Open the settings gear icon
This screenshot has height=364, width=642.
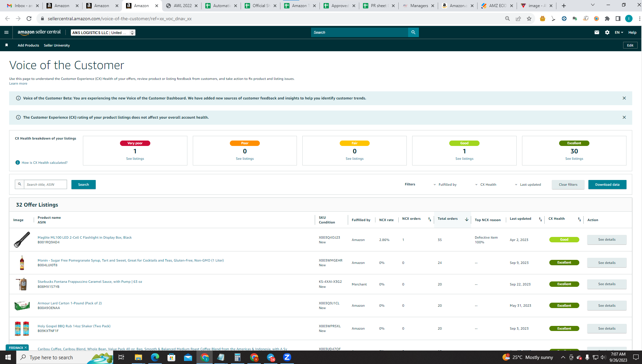point(607,32)
